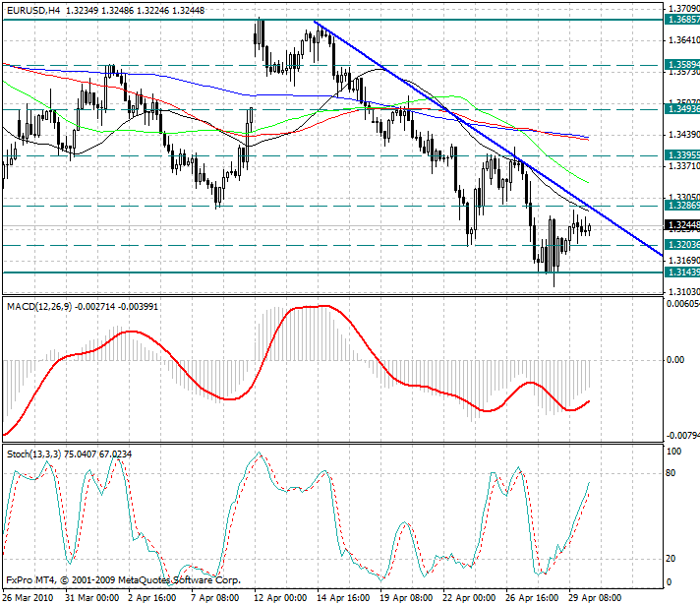Click the 29 Apr 08:00 time label
Screen dimensions: 700x605
pos(595,598)
